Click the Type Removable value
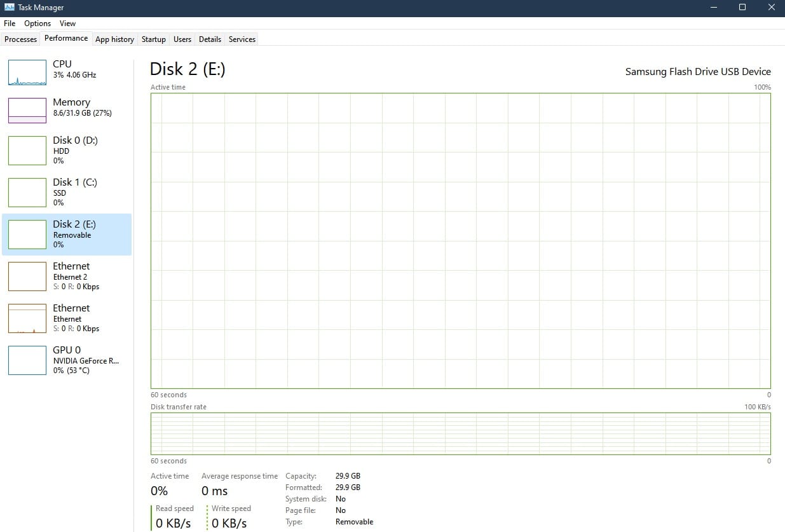This screenshot has width=785, height=532. click(x=354, y=522)
